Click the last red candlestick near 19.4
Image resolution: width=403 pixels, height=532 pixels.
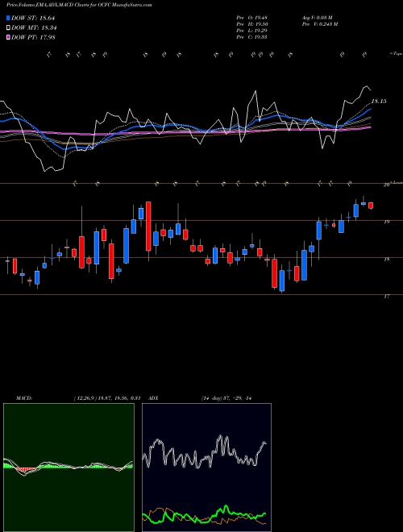click(x=371, y=206)
